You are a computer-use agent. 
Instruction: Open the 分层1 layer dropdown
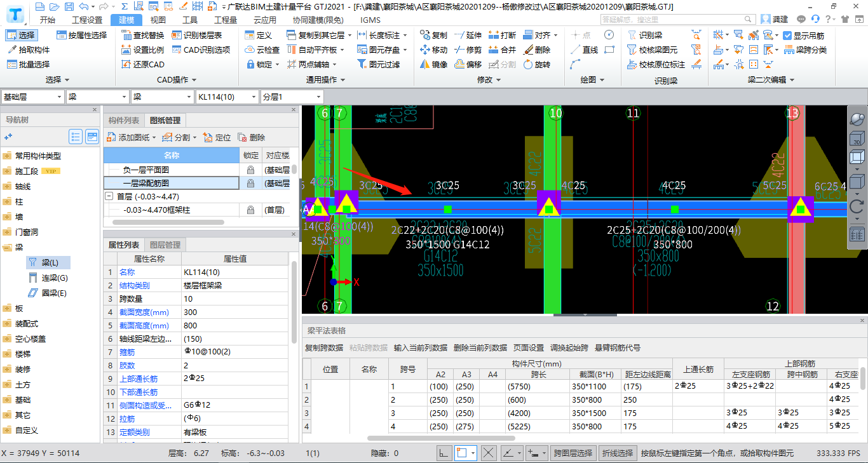click(x=292, y=97)
